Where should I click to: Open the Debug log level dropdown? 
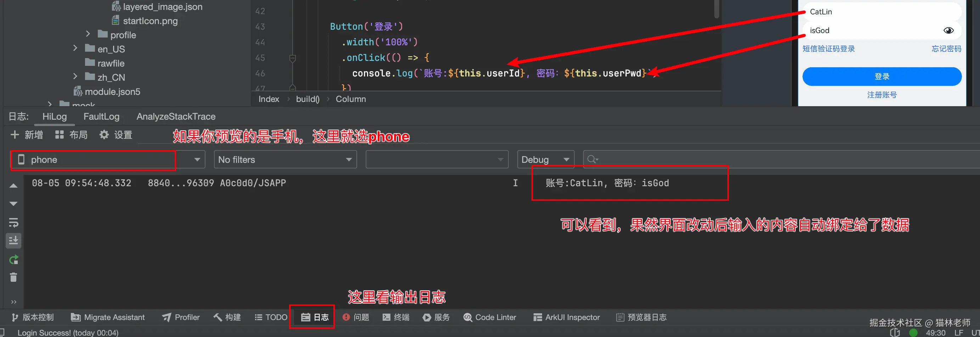[546, 160]
